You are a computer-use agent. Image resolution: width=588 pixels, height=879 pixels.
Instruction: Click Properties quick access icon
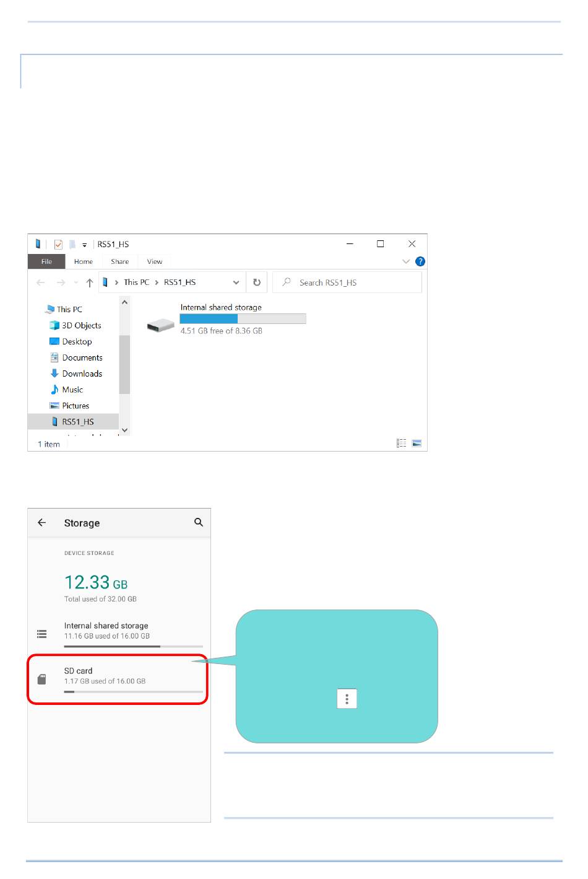click(58, 244)
